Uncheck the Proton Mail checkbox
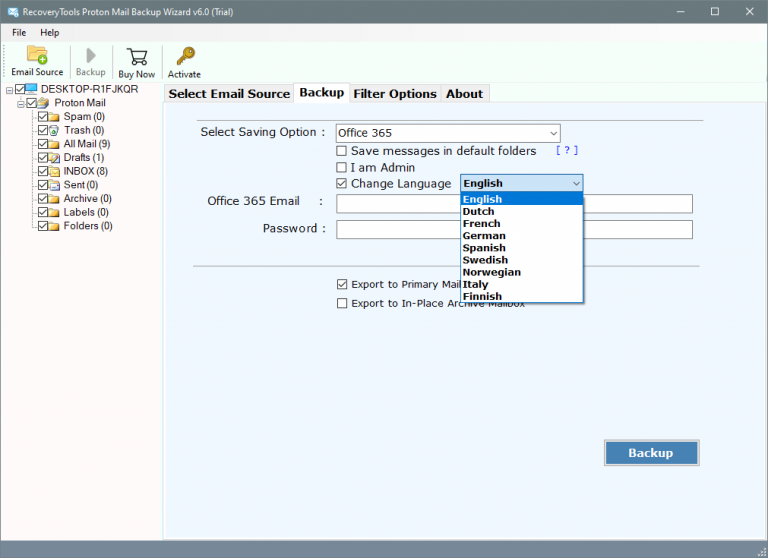The width and height of the screenshot is (768, 558). pyautogui.click(x=32, y=103)
